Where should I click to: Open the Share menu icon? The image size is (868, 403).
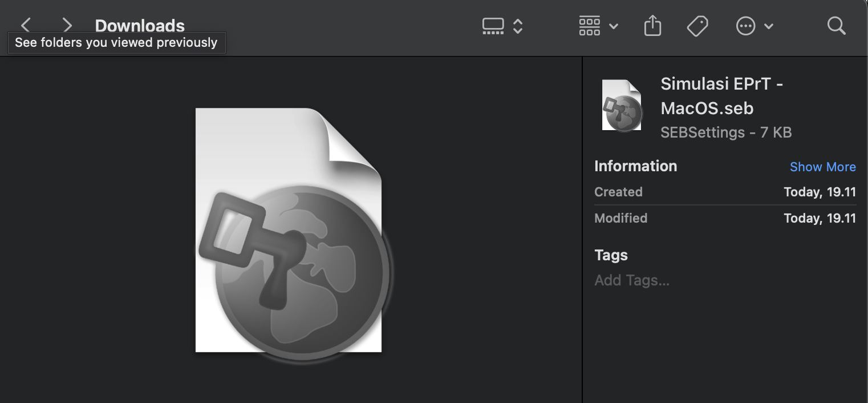pyautogui.click(x=652, y=26)
